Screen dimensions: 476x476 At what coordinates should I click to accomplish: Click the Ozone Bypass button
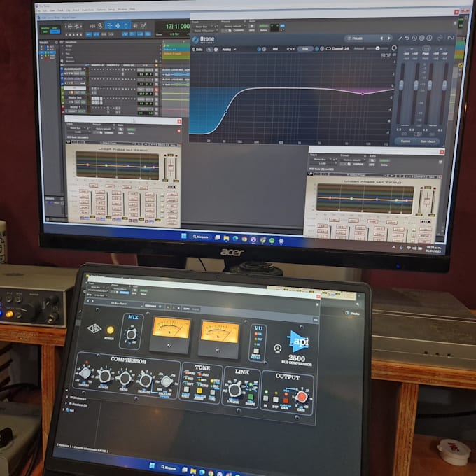pos(405,141)
